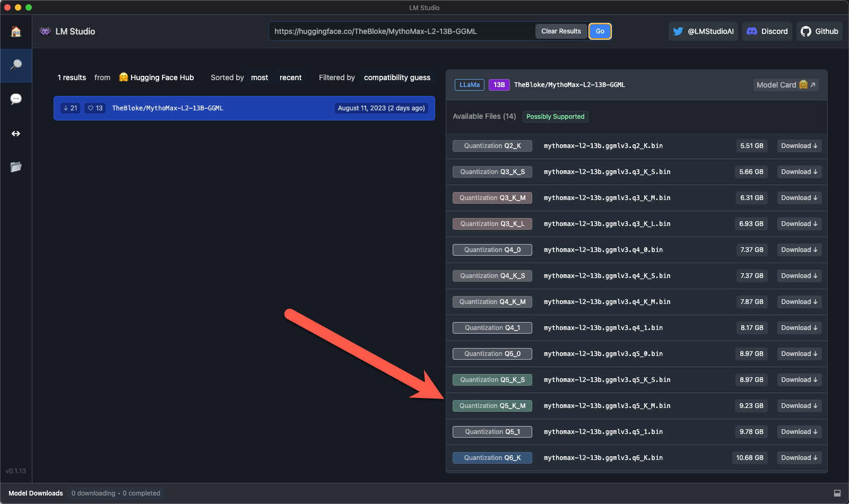This screenshot has width=849, height=504.
Task: Click the '0 downloading · 0 completed' status
Action: click(116, 493)
